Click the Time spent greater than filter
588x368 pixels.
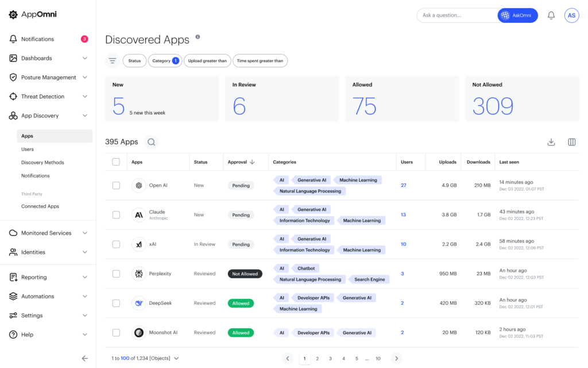(260, 61)
